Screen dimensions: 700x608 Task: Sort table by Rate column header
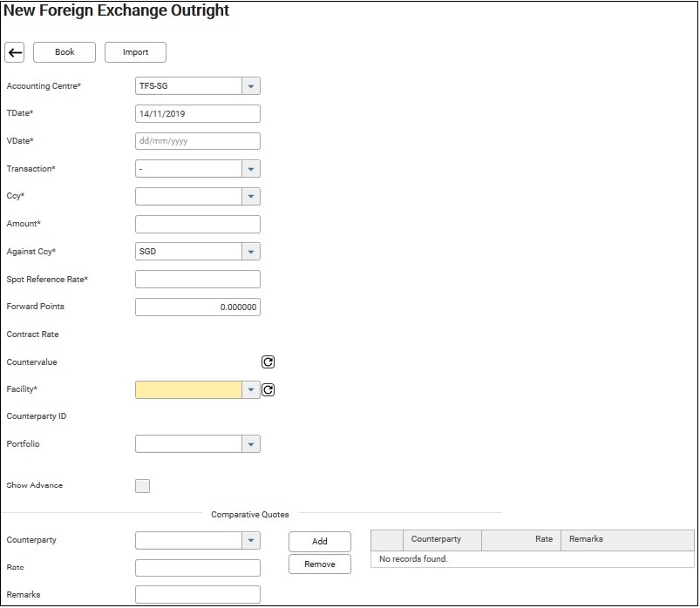point(521,539)
